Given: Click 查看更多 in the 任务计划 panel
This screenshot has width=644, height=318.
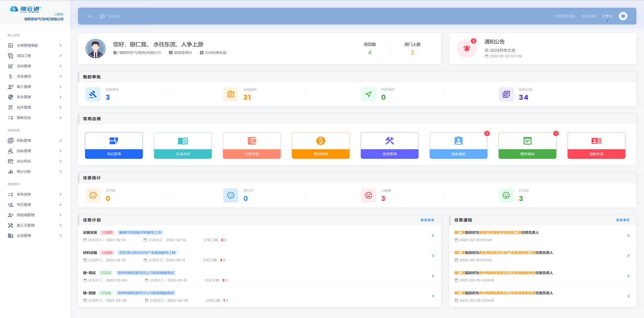Looking at the screenshot, I should click(x=427, y=220).
